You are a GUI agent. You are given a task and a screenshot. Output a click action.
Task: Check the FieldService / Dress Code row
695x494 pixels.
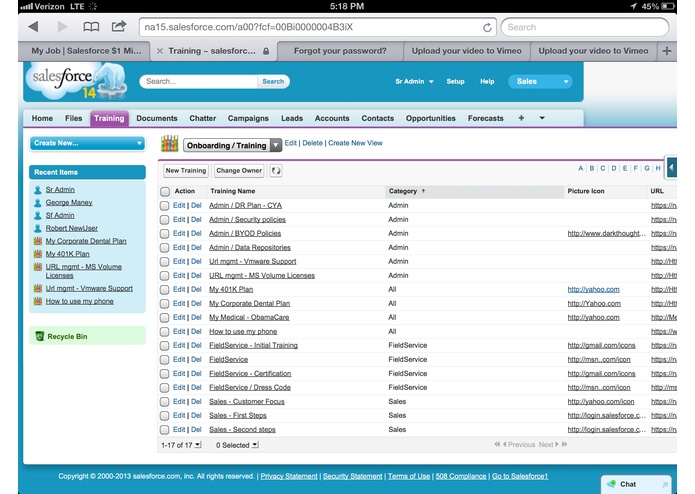pyautogui.click(x=164, y=388)
